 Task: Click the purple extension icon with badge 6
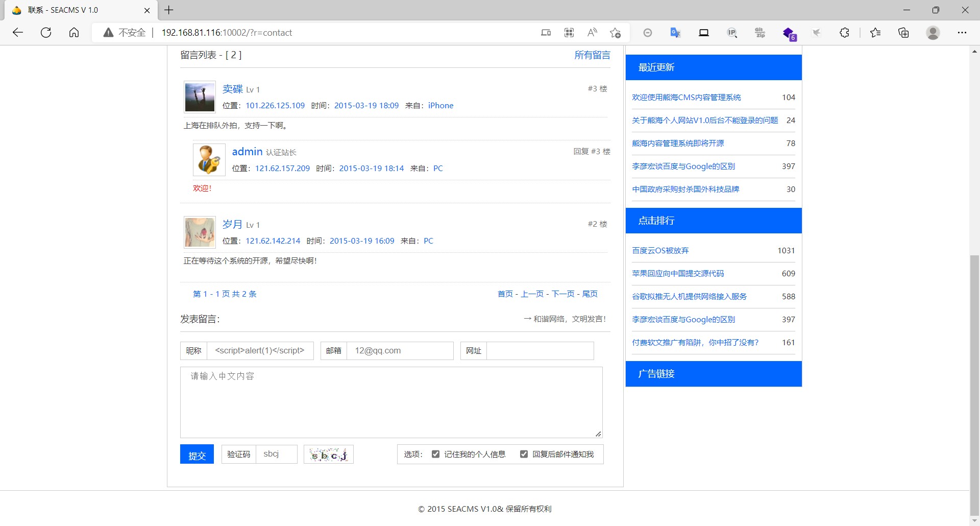click(x=789, y=34)
